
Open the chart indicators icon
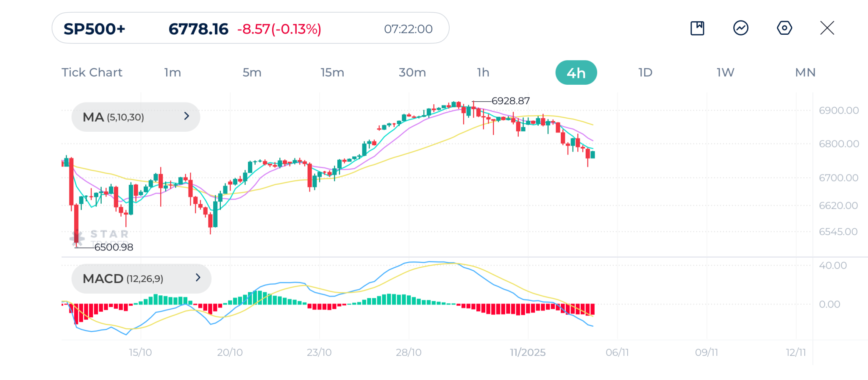740,28
